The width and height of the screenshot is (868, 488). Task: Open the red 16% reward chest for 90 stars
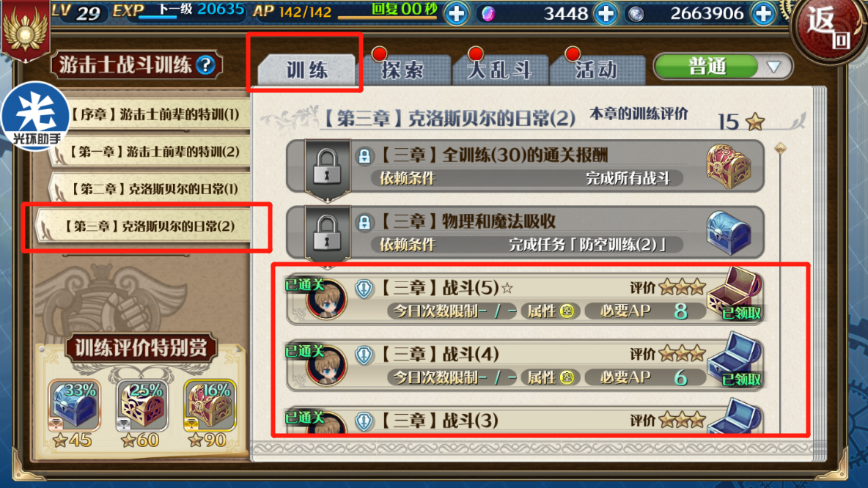[x=210, y=405]
